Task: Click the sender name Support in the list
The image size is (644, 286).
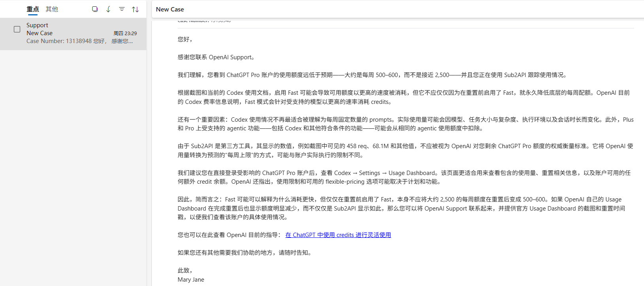Action: [37, 25]
